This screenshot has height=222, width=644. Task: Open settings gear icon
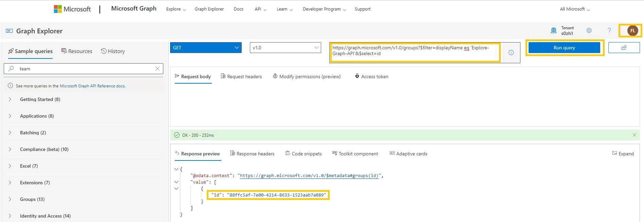coord(589,31)
